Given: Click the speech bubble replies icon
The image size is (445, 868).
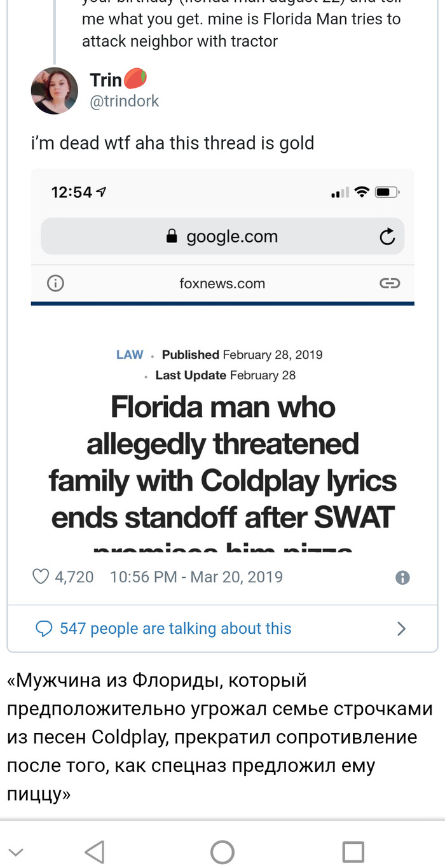Looking at the screenshot, I should point(44,629).
